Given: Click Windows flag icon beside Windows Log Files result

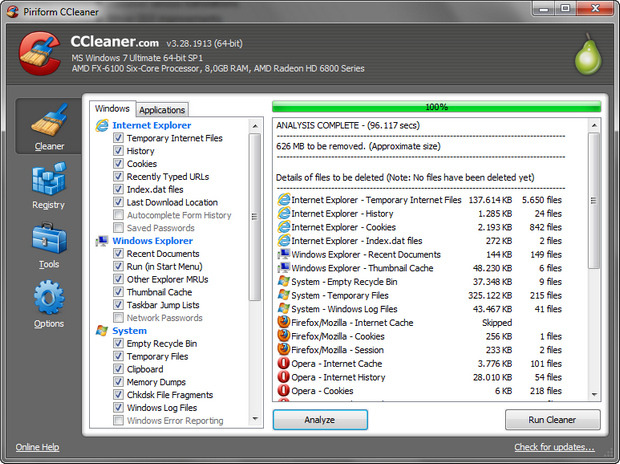Looking at the screenshot, I should point(284,309).
